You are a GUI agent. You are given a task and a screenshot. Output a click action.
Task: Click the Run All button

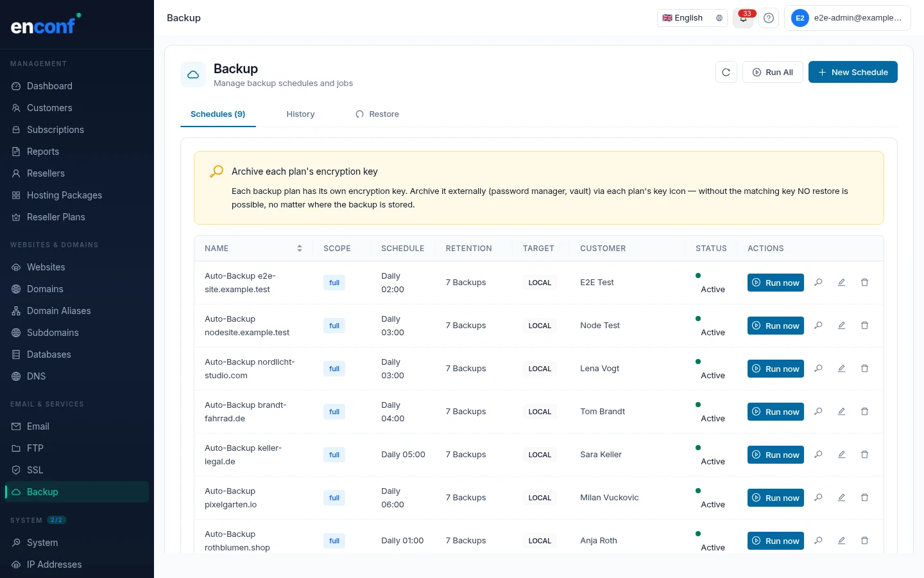pos(773,72)
